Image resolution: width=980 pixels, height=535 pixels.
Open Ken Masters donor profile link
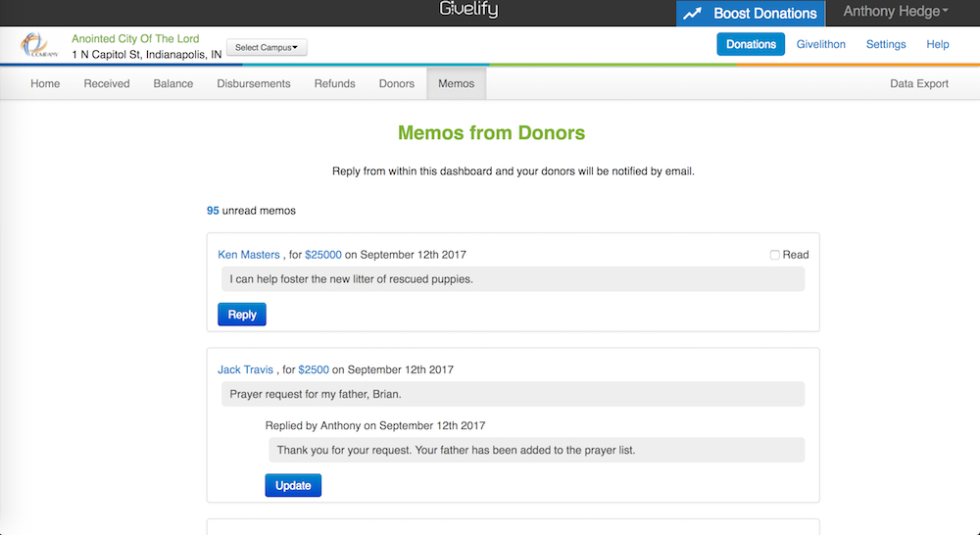pos(248,255)
